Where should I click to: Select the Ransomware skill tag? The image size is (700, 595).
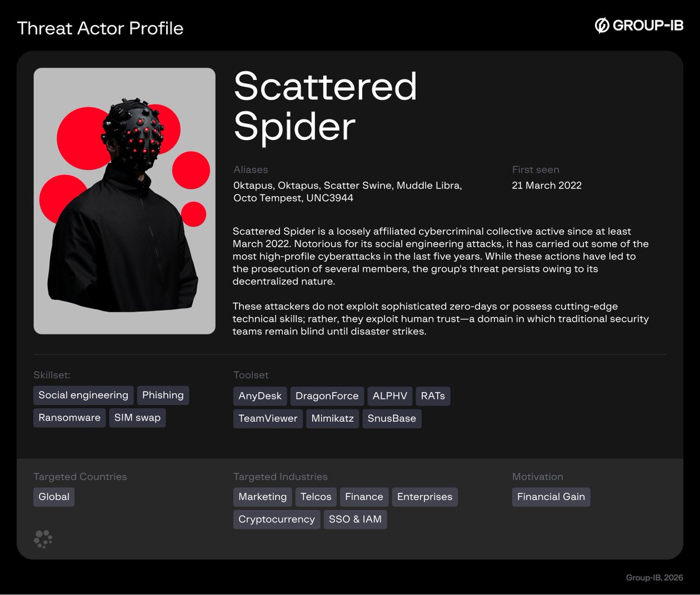point(69,418)
